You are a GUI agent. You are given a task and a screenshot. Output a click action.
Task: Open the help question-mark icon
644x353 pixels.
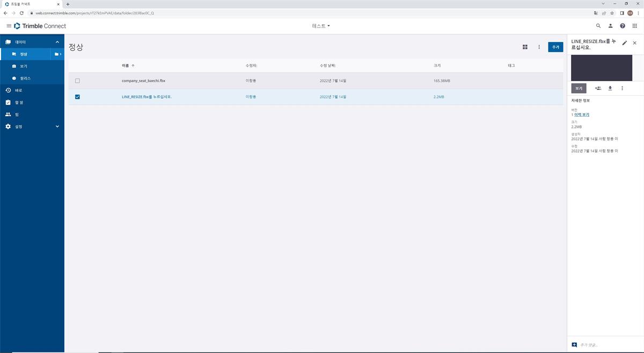tap(622, 25)
